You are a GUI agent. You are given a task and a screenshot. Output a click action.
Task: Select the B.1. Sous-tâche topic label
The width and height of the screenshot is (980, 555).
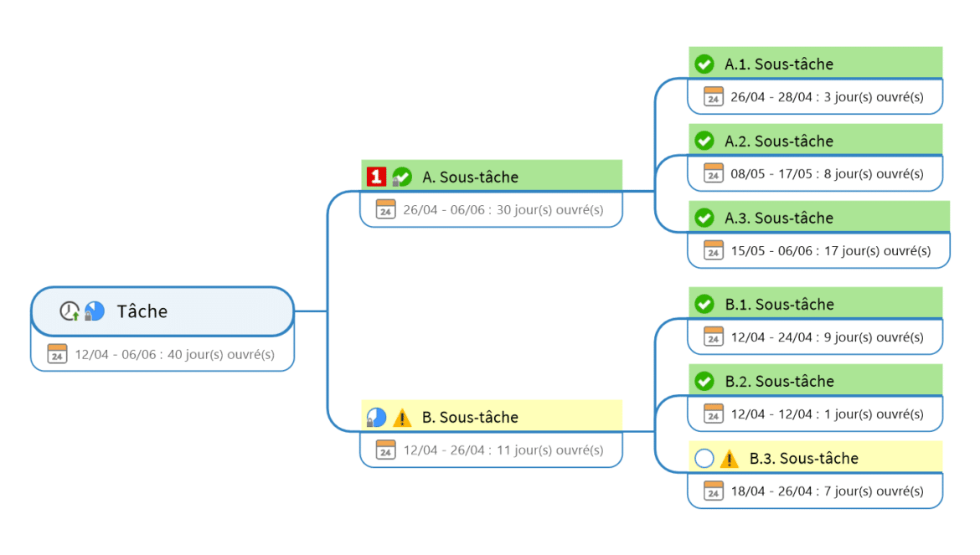click(779, 305)
